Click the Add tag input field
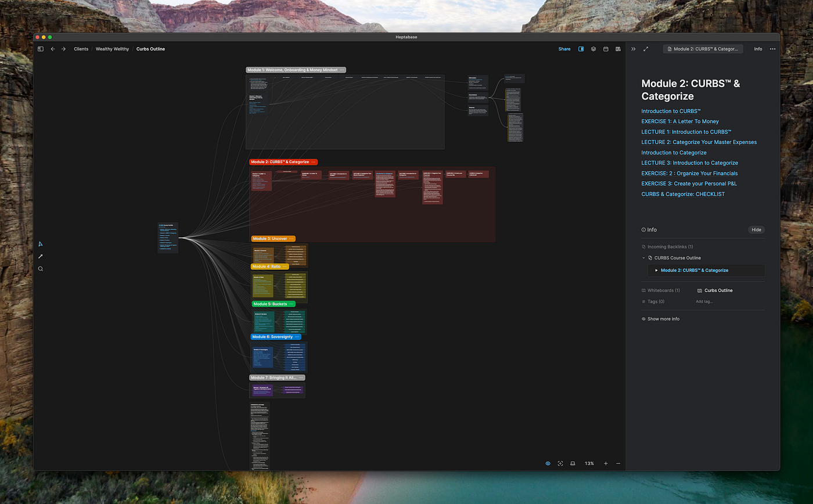 click(x=704, y=301)
